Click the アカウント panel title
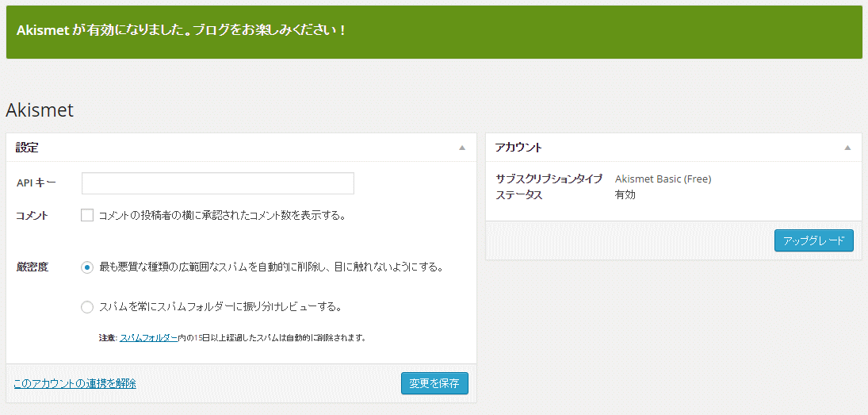 tap(518, 148)
